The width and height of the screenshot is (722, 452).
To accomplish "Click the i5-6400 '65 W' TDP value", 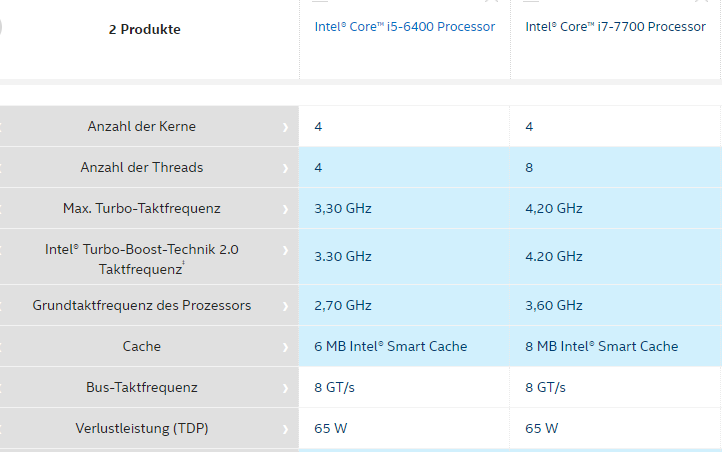I will (x=331, y=429).
